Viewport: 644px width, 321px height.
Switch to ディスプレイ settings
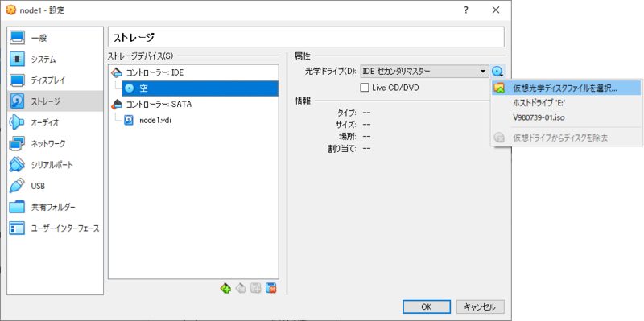[x=55, y=80]
